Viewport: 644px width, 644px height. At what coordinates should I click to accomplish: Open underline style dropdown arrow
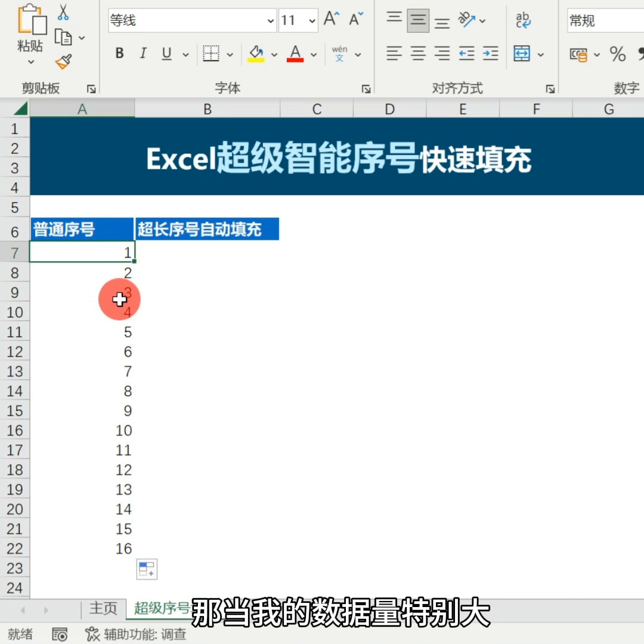tap(185, 54)
